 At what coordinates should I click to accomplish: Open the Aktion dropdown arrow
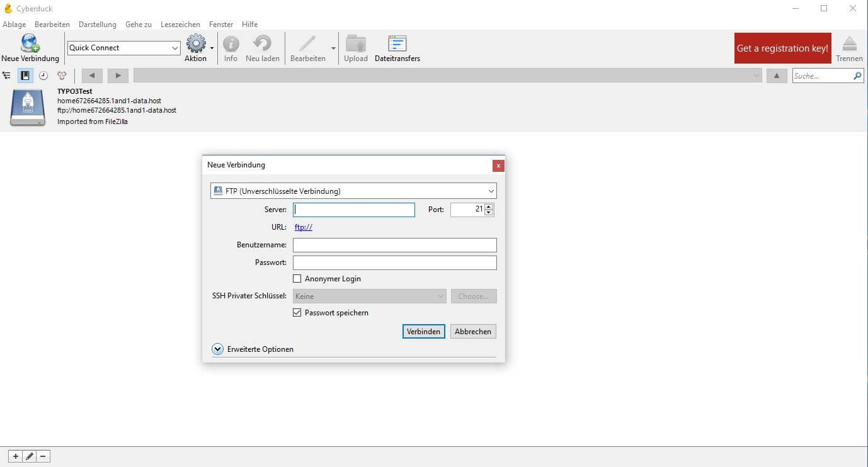(212, 48)
